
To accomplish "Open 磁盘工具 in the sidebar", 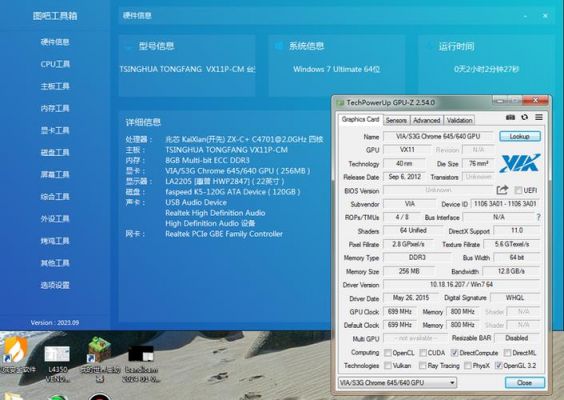I will click(55, 153).
